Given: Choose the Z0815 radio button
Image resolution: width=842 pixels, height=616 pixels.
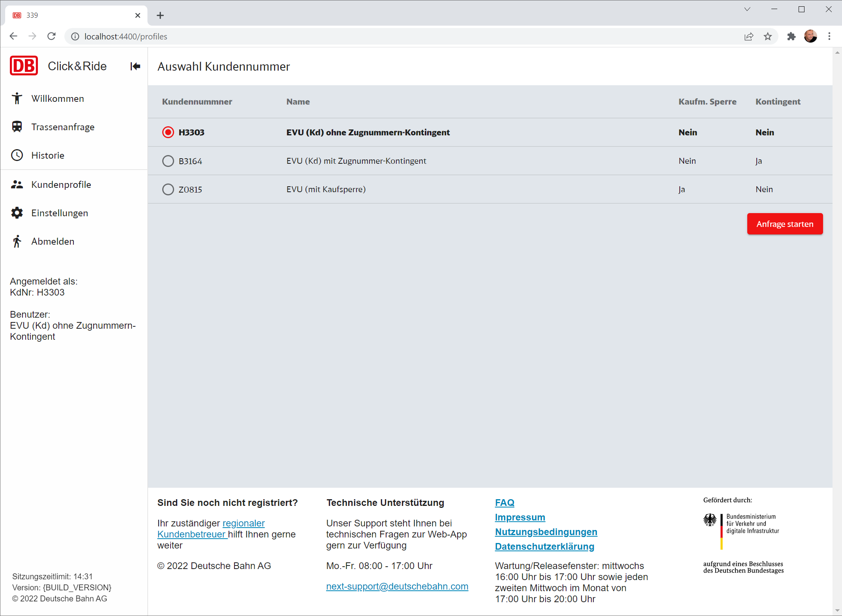Looking at the screenshot, I should point(168,189).
